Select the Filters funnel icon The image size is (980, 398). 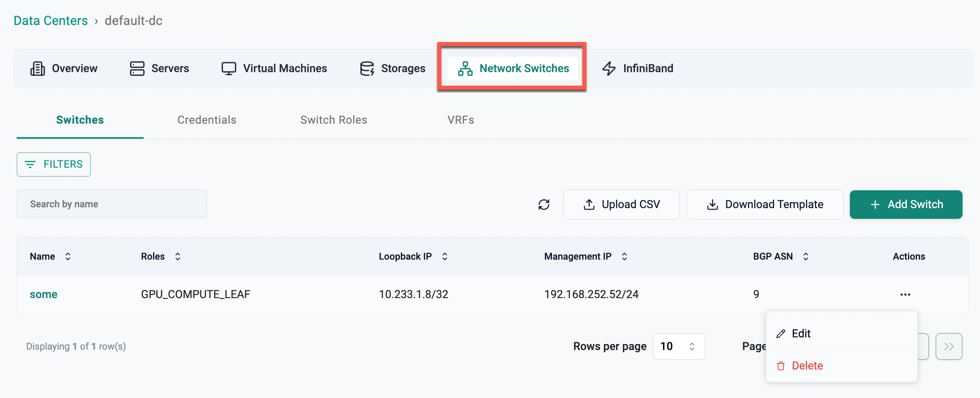32,164
